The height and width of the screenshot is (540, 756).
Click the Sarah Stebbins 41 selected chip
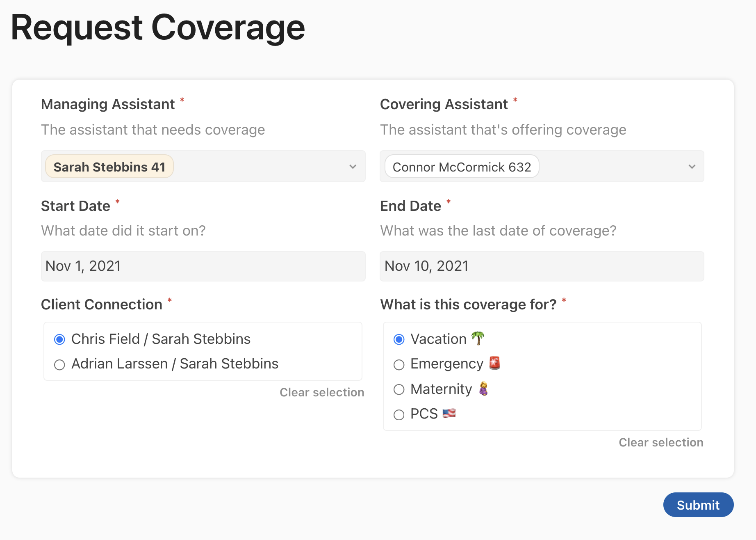(109, 167)
